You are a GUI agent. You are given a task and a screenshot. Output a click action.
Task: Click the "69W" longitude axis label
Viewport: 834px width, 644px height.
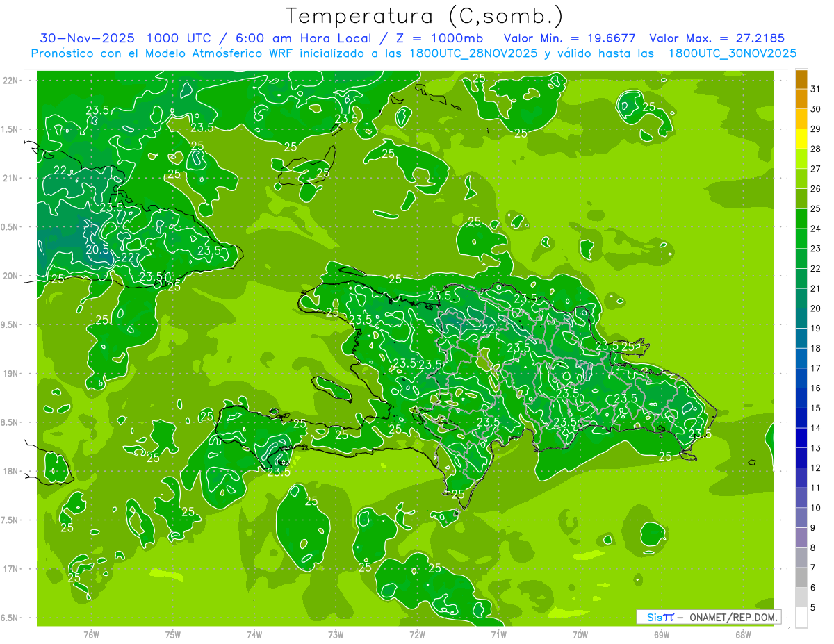(x=662, y=635)
